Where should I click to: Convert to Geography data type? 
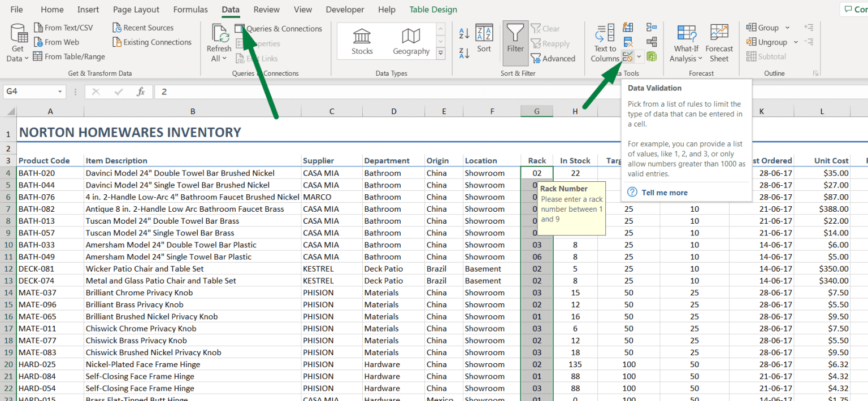pyautogui.click(x=411, y=41)
